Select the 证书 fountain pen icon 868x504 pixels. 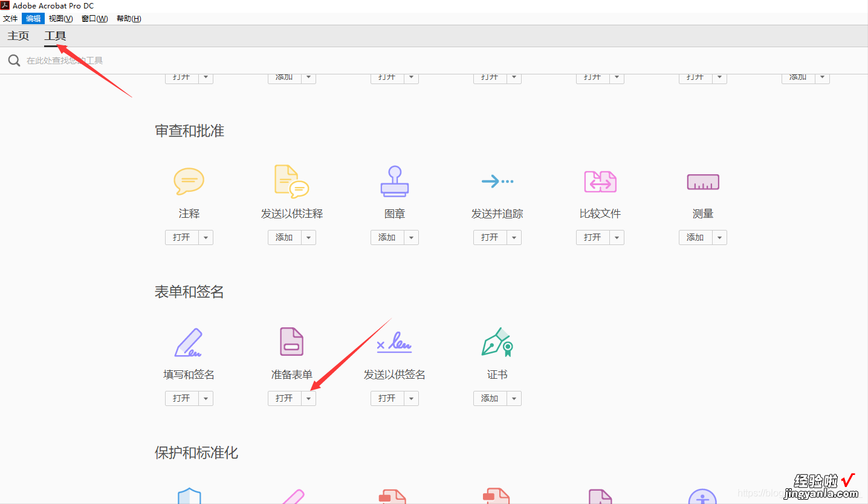click(x=497, y=342)
